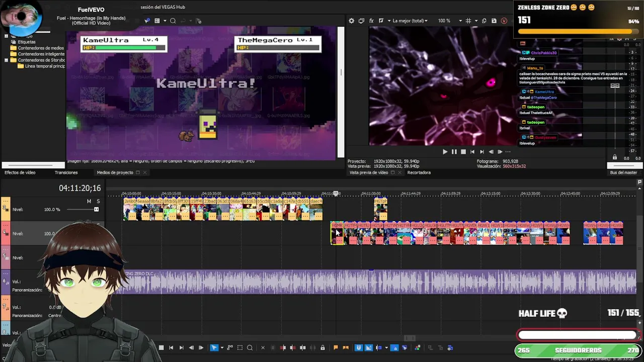Screen dimensions: 644x362
Task: Insert a marker with orange flag
Action: pyautogui.click(x=336, y=347)
